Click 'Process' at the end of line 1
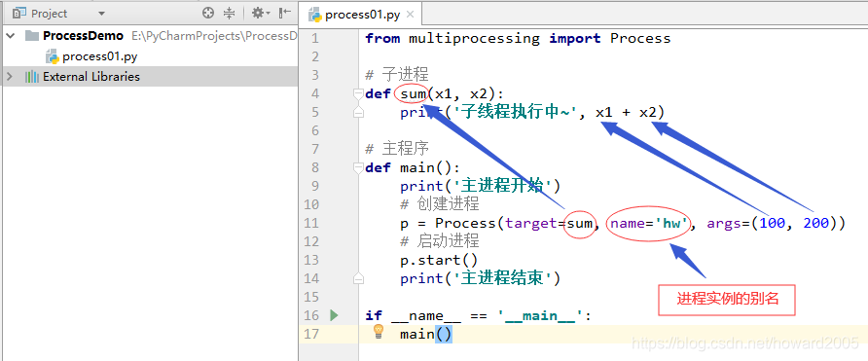This screenshot has width=868, height=361. 640,38
